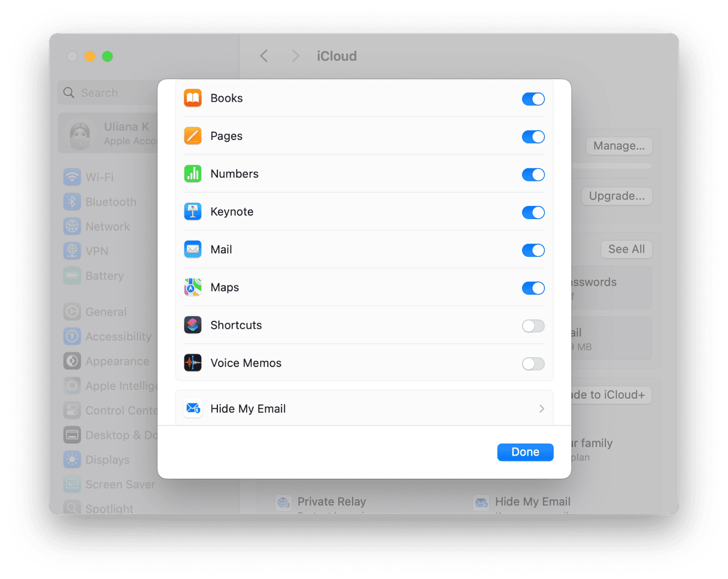Open the Hide My Email row chevron
The image size is (728, 579).
(x=542, y=409)
